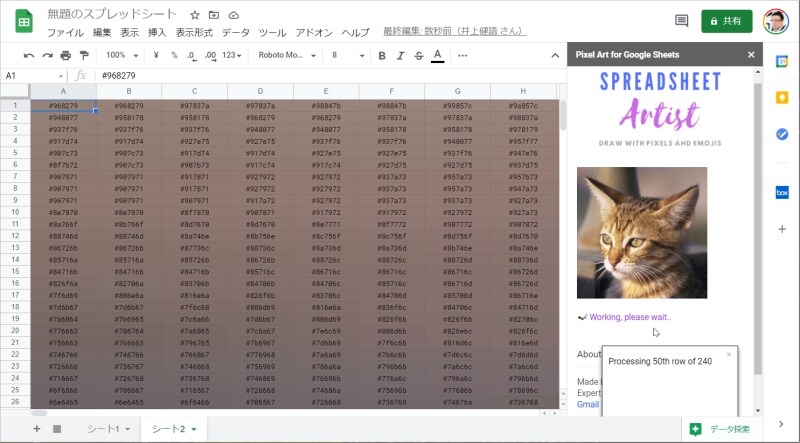
Task: Apply yen currency format
Action: click(156, 55)
